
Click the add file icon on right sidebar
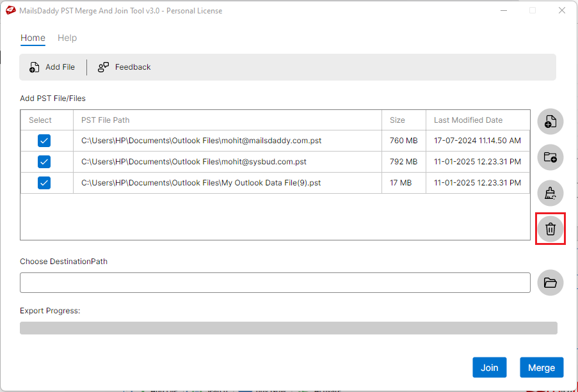coord(550,122)
